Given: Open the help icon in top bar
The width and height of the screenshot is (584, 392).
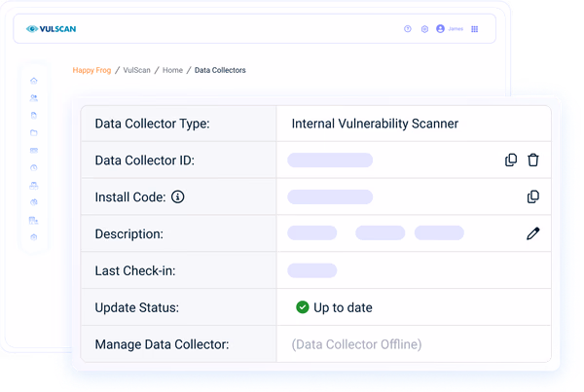Looking at the screenshot, I should coord(408,28).
